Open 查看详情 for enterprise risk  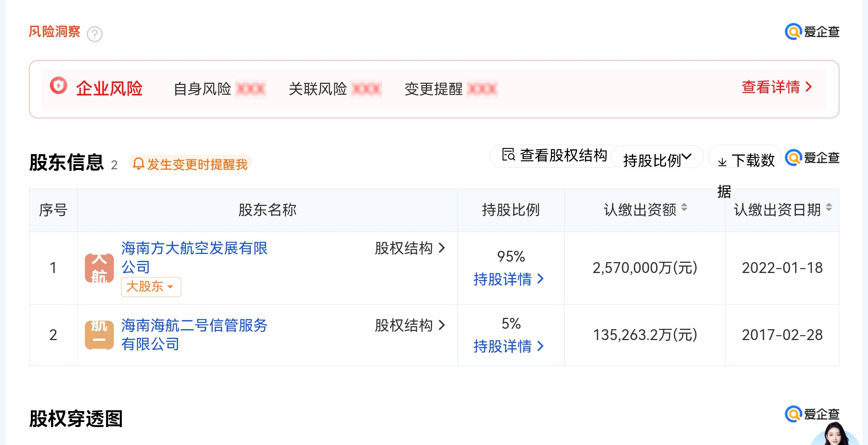776,87
